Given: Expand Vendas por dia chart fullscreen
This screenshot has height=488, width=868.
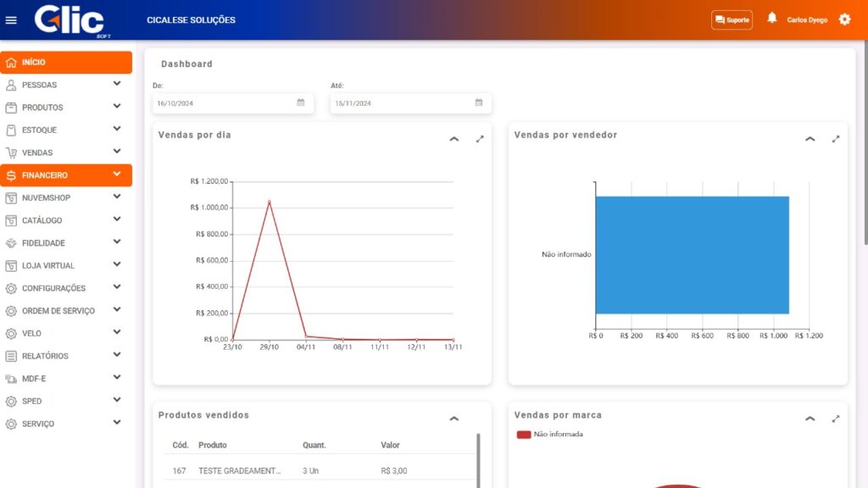Looking at the screenshot, I should pos(480,139).
